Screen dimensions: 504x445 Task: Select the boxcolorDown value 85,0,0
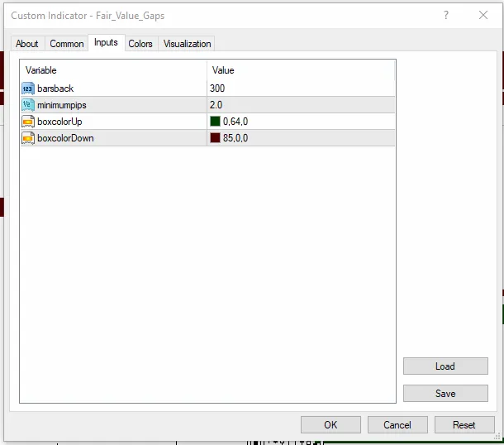235,138
